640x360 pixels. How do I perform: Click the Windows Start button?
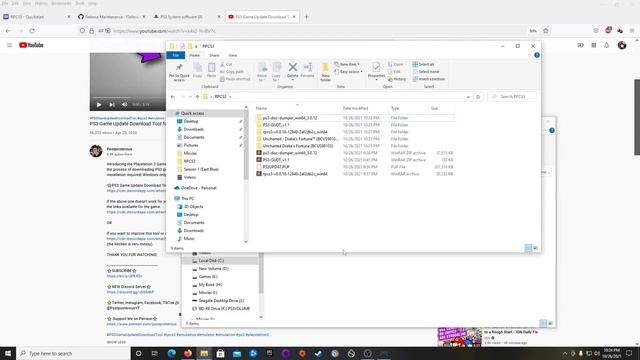pyautogui.click(x=8, y=353)
